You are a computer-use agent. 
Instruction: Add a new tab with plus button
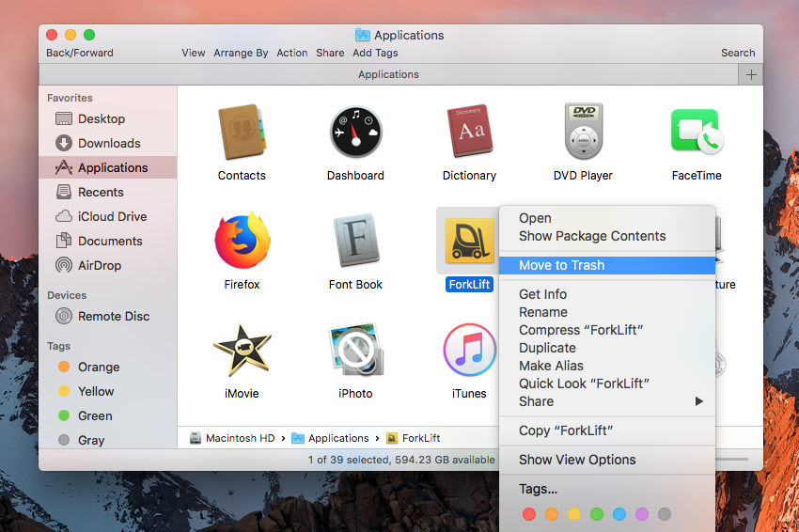(751, 75)
